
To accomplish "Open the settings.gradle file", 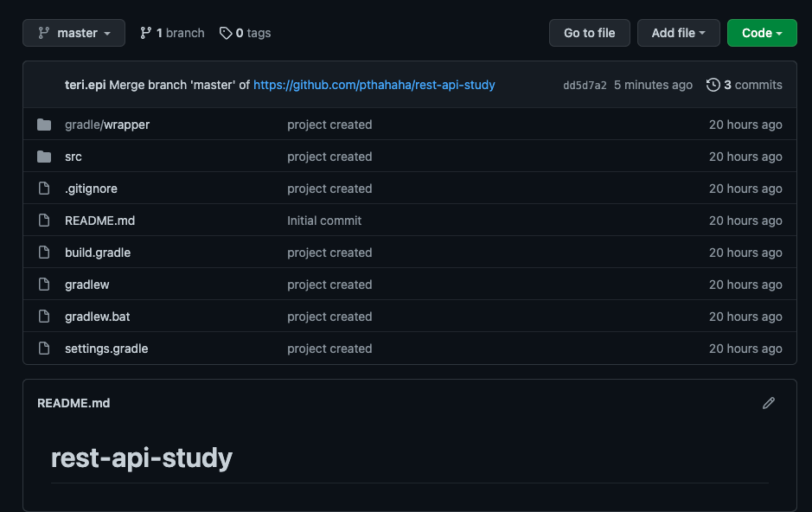I will 106,349.
